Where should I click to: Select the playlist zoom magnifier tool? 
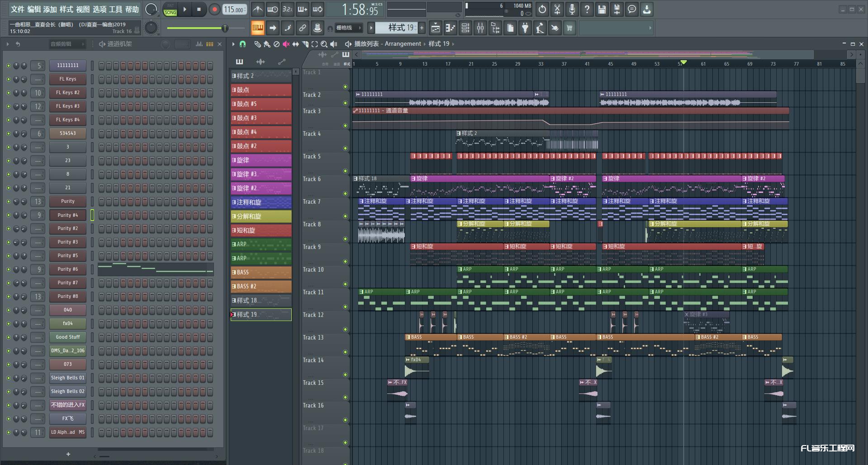tap(324, 44)
